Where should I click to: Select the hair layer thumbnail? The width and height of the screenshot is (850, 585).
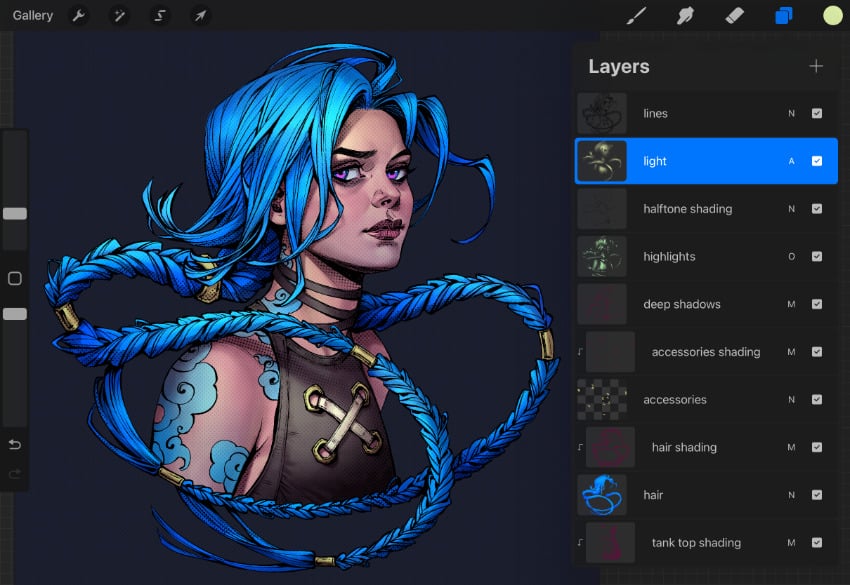coord(602,495)
